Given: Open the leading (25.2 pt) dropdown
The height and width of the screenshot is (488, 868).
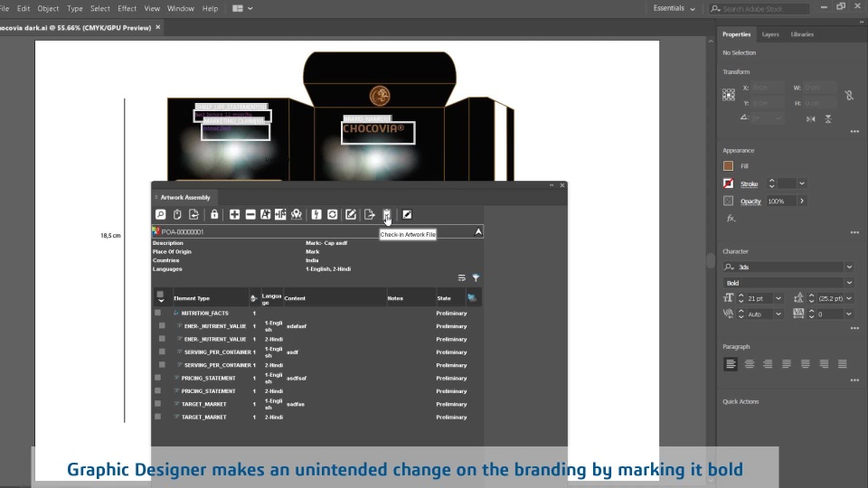Looking at the screenshot, I should coord(849,298).
